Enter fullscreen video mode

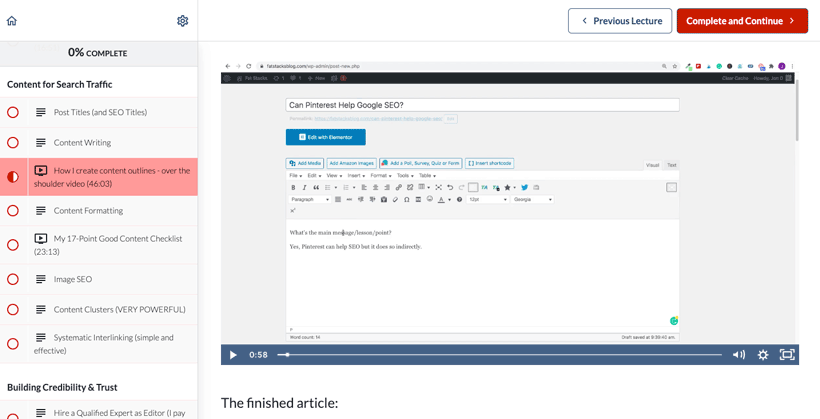pos(787,355)
